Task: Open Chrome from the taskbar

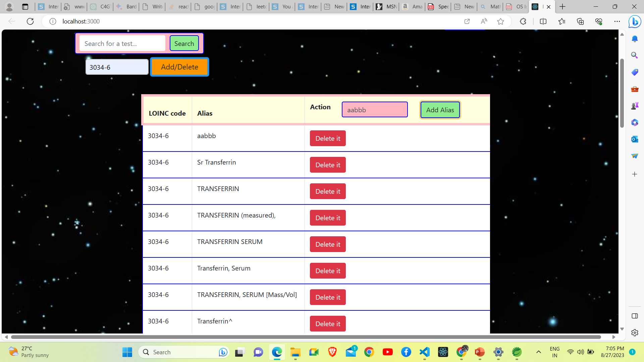Action: coord(369,352)
